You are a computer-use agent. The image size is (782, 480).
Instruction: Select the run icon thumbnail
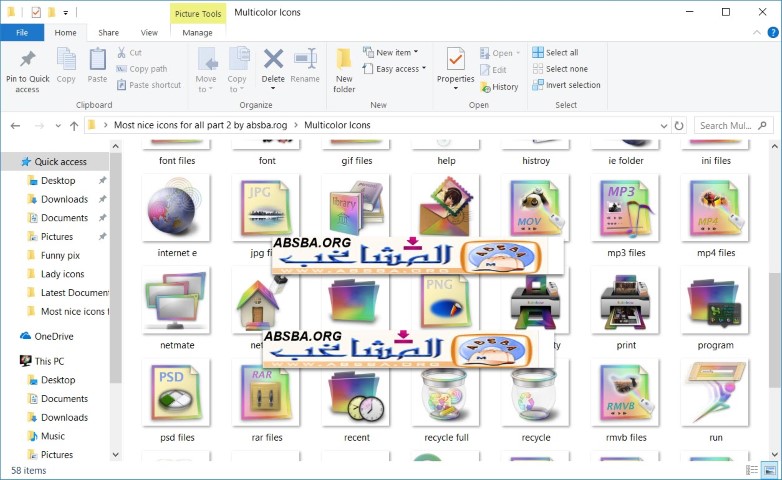point(716,393)
